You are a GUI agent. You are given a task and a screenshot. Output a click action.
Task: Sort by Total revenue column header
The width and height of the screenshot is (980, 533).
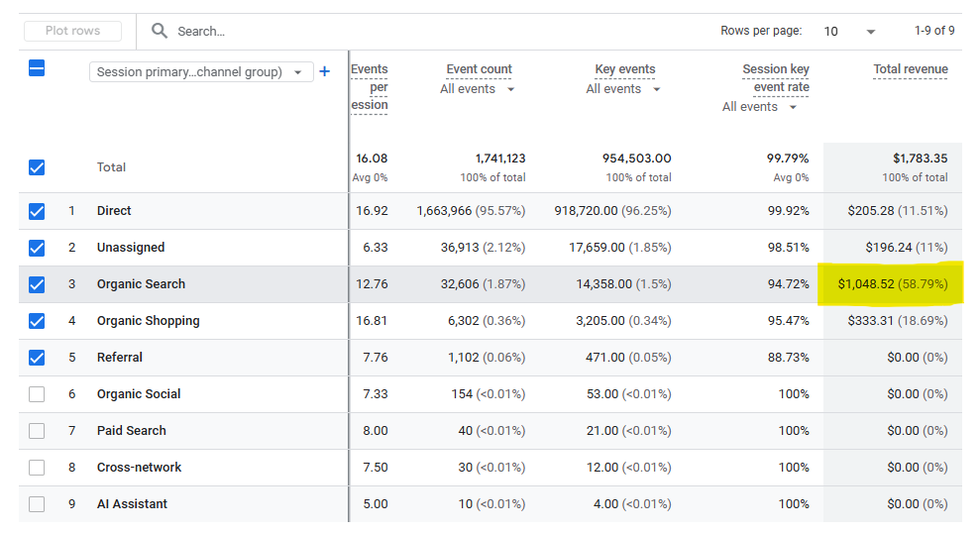[911, 69]
